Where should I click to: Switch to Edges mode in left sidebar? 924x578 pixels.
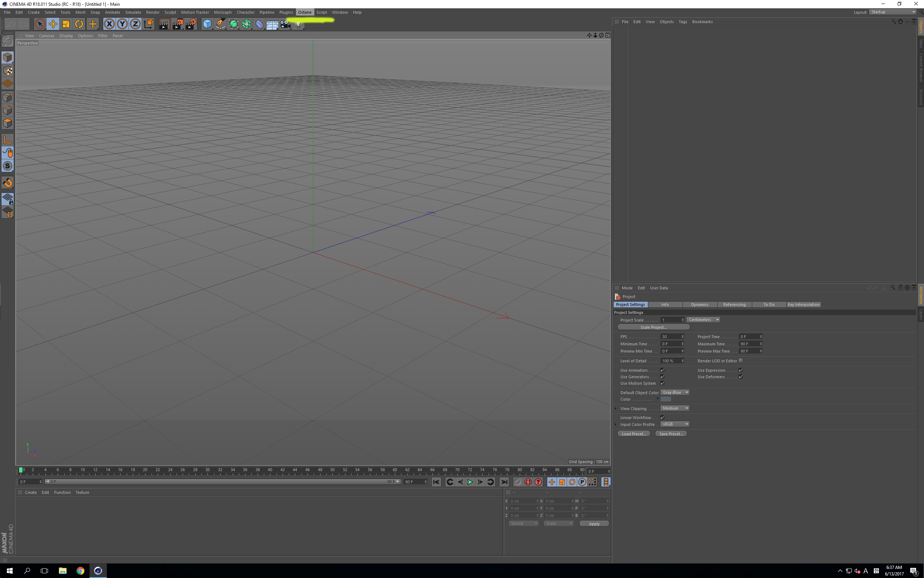tap(8, 110)
